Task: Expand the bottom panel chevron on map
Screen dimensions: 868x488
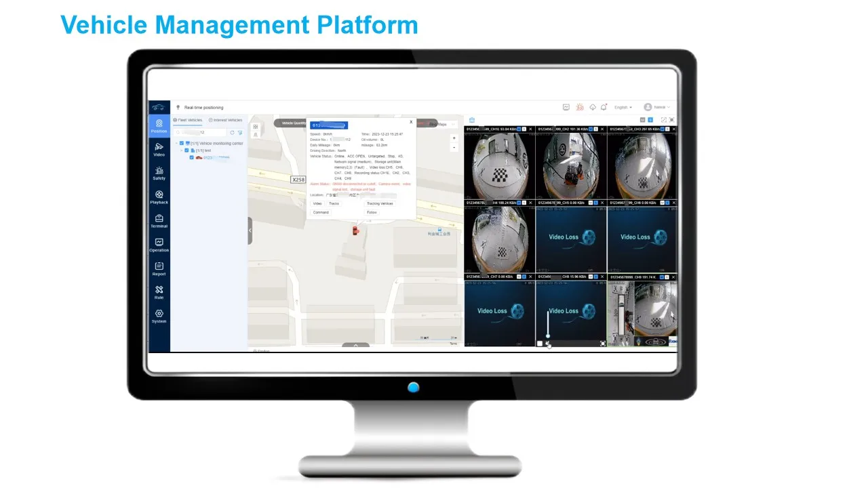Action: [x=355, y=346]
